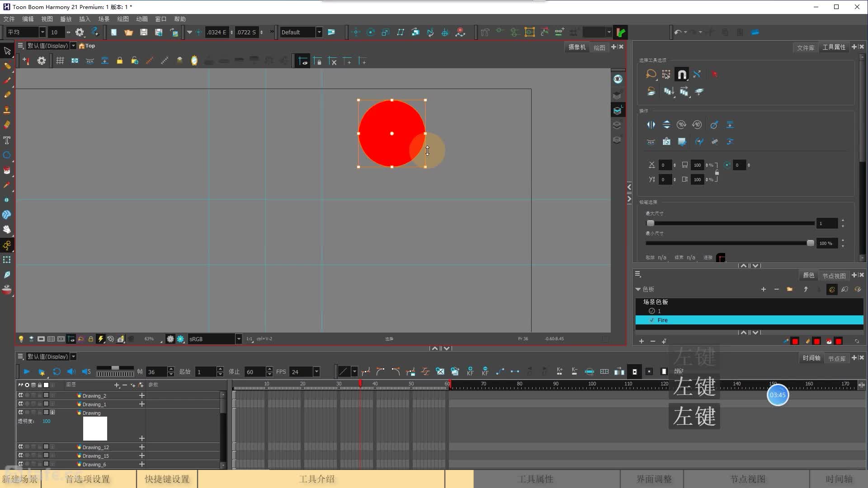Open the gear settings in camera toolbar
868x488 pixels.
click(42, 61)
